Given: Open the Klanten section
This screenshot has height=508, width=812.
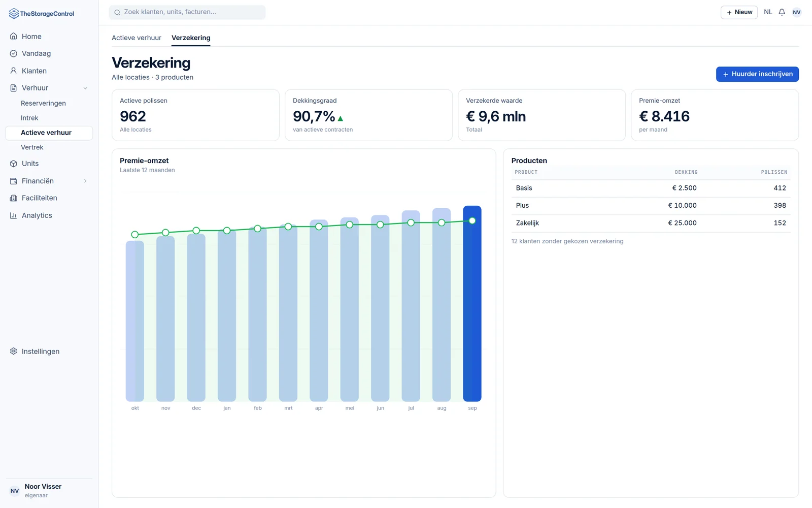Looking at the screenshot, I should pos(49,71).
